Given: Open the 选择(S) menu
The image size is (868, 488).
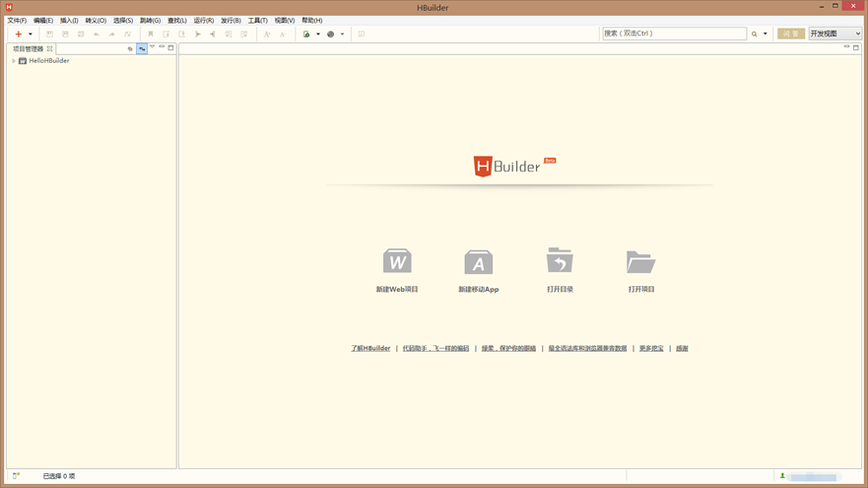Looking at the screenshot, I should tap(123, 21).
